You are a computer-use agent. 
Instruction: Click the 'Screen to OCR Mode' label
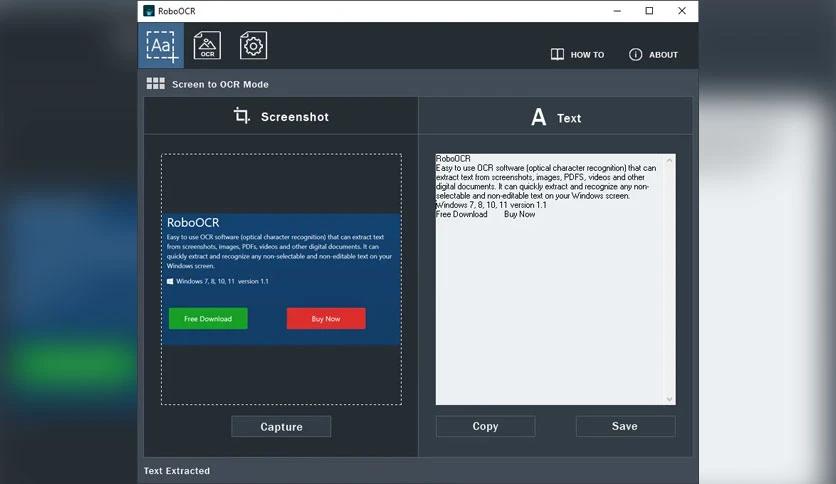[220, 84]
